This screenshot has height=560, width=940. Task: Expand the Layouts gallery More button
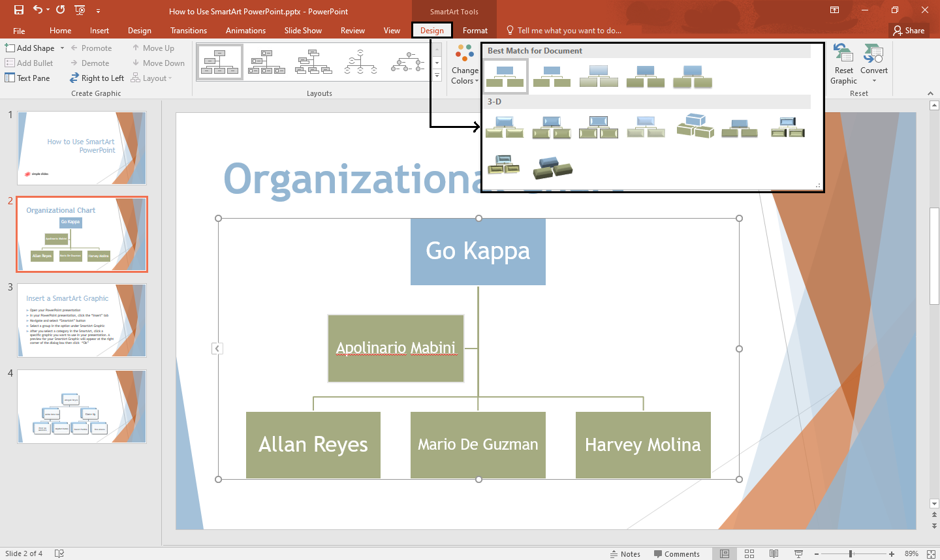point(437,76)
